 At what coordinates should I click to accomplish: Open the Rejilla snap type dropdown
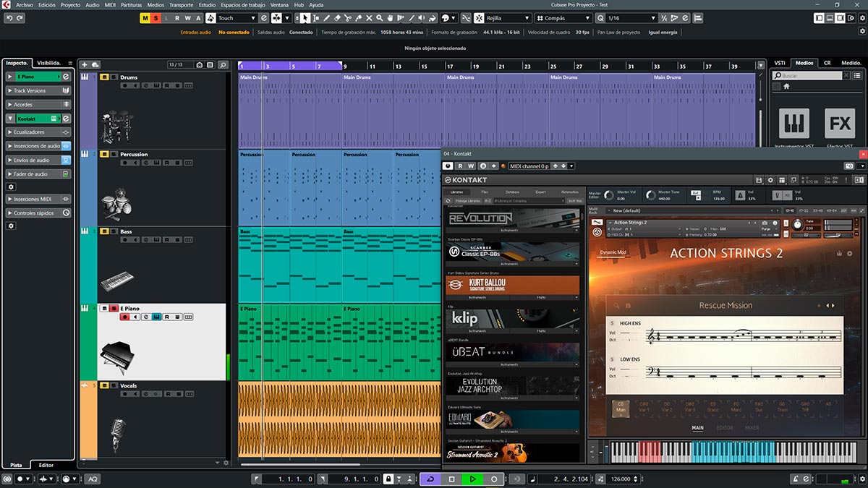coord(509,18)
